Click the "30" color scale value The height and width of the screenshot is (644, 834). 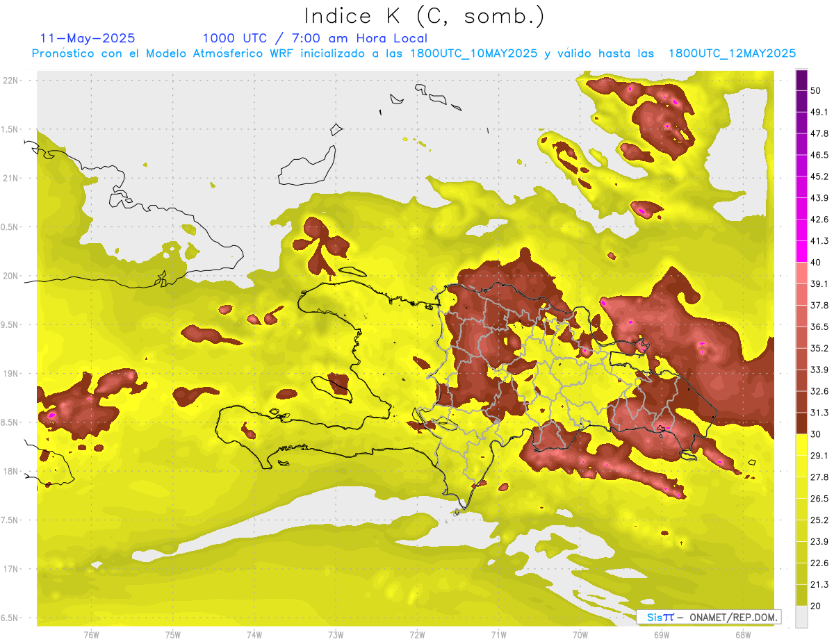pos(816,434)
